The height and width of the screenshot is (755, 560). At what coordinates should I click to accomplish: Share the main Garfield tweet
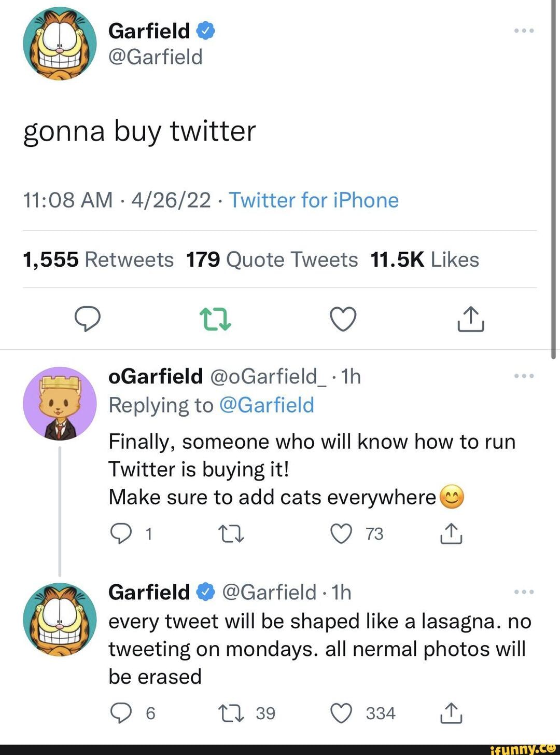tap(471, 319)
